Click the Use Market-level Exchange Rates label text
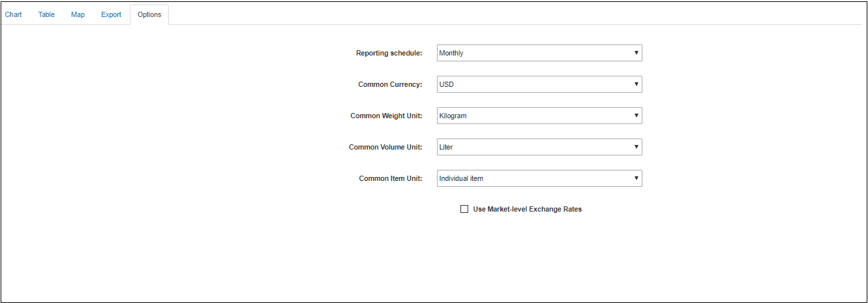 [527, 209]
